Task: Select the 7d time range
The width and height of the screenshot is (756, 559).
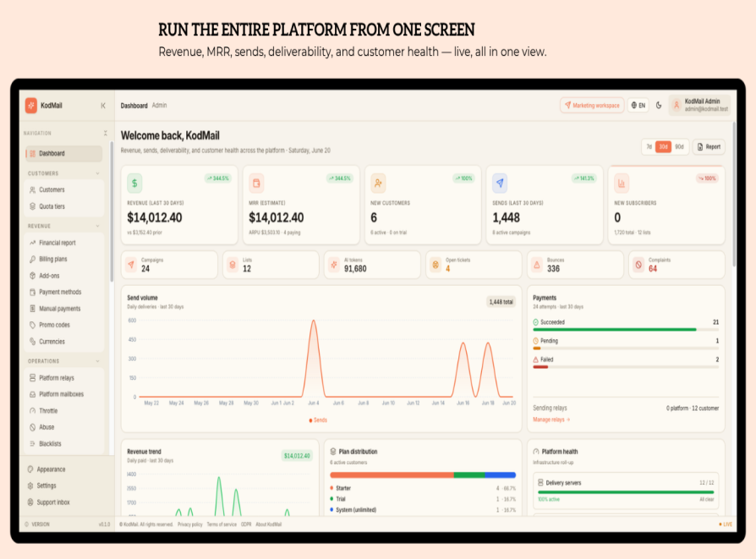Action: [649, 146]
